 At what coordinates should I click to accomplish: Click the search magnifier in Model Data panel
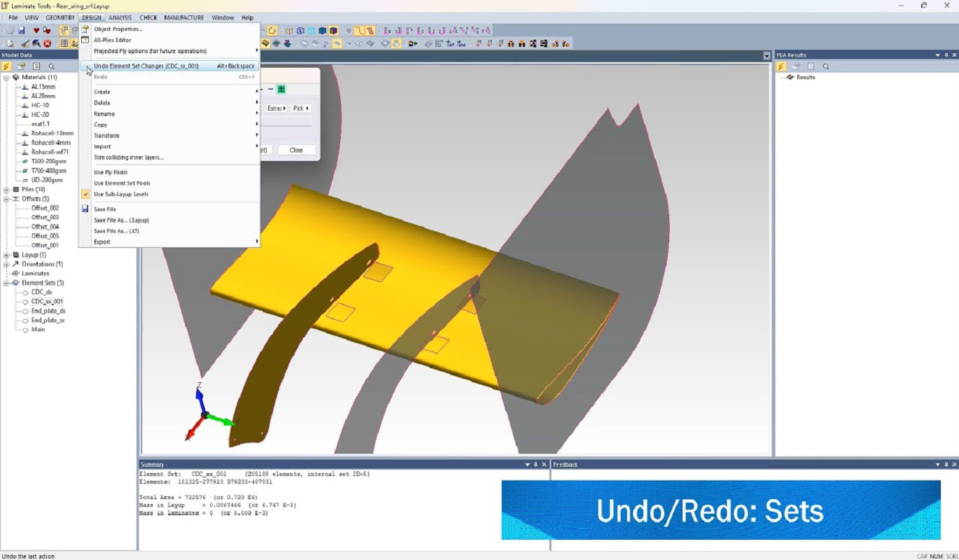coord(51,66)
